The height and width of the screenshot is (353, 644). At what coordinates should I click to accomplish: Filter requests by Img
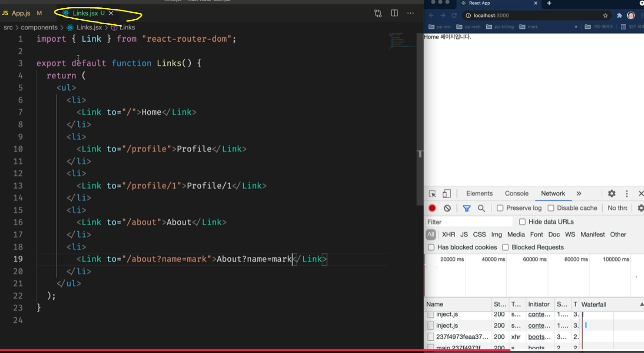pos(496,234)
